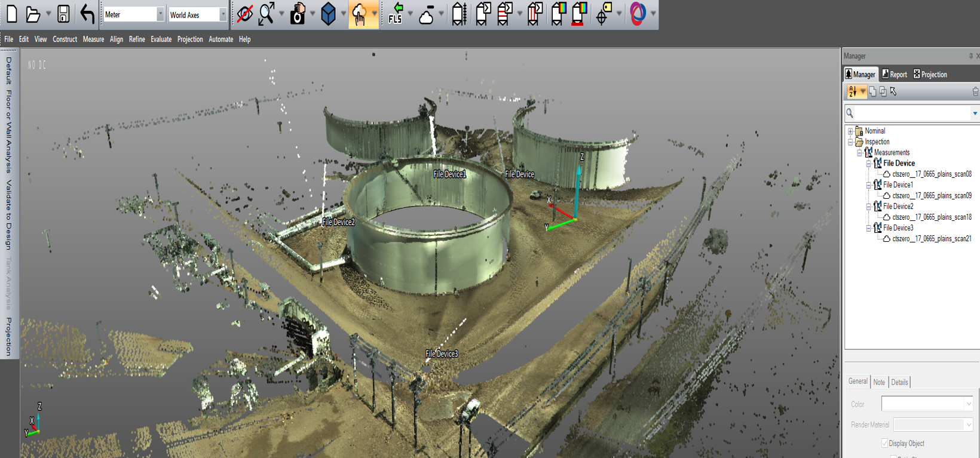This screenshot has height=458, width=980.
Task: Select File Device1 in the tree
Action: [x=898, y=185]
